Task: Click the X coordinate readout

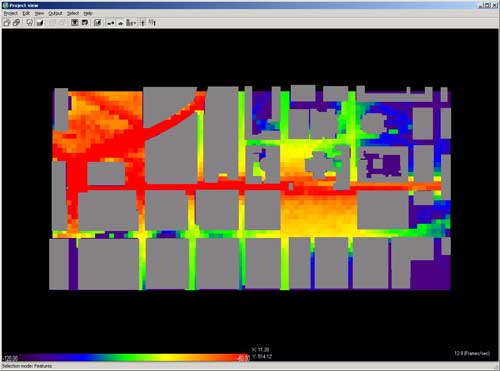Action: point(261,350)
